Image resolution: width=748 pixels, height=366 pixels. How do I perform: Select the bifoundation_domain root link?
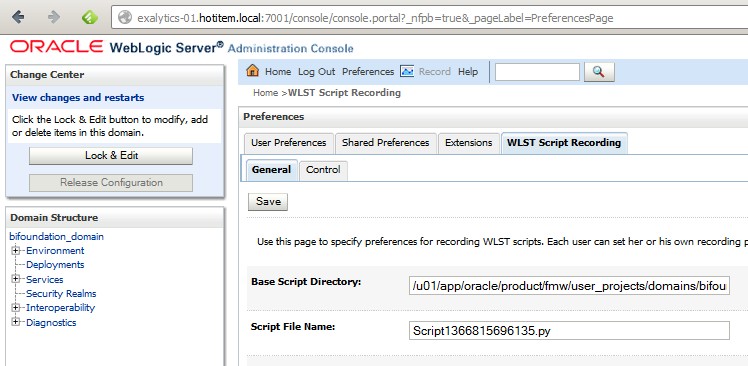[56, 237]
